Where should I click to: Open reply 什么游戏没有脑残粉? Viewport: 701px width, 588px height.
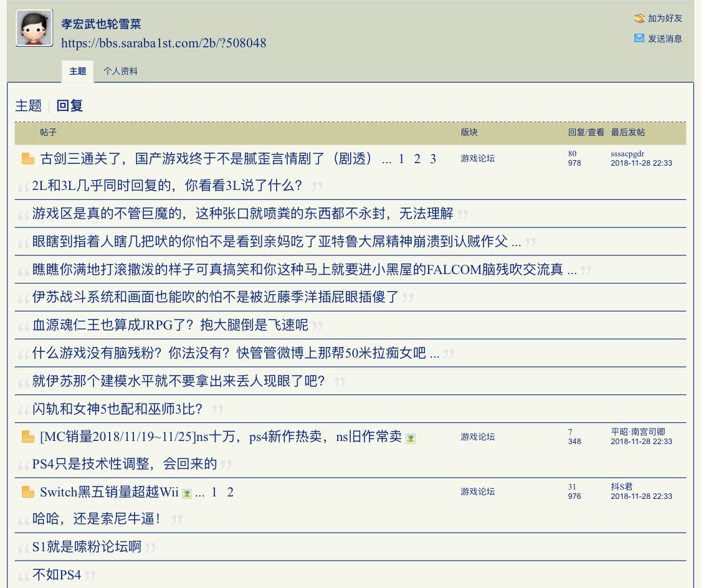236,353
